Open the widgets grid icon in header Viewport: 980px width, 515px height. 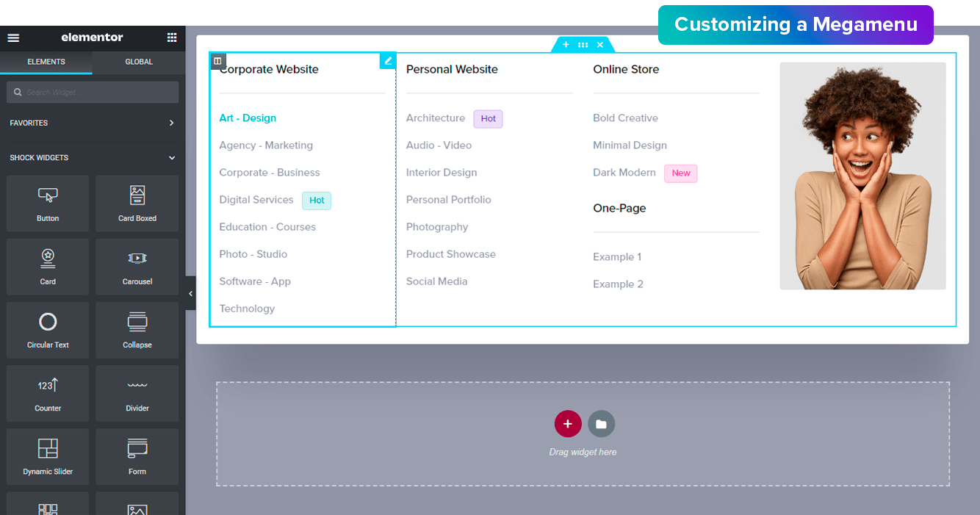tap(172, 37)
